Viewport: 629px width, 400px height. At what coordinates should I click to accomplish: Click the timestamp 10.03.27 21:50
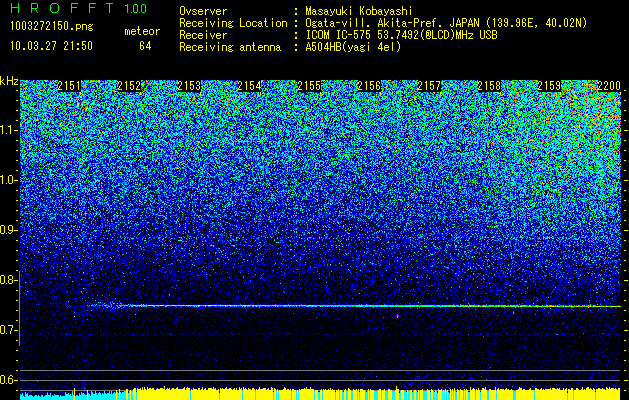(51, 46)
